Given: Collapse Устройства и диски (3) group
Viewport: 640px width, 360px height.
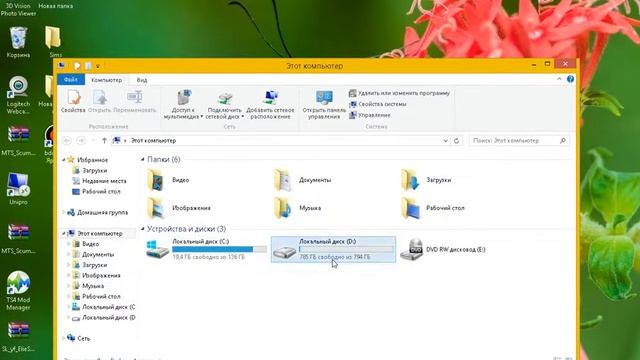Looking at the screenshot, I should (142, 229).
